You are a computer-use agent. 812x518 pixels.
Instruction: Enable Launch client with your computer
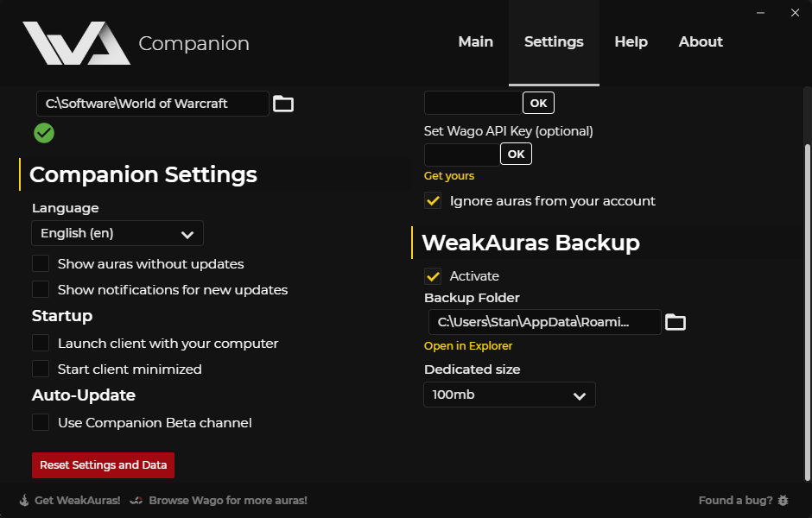(x=41, y=343)
